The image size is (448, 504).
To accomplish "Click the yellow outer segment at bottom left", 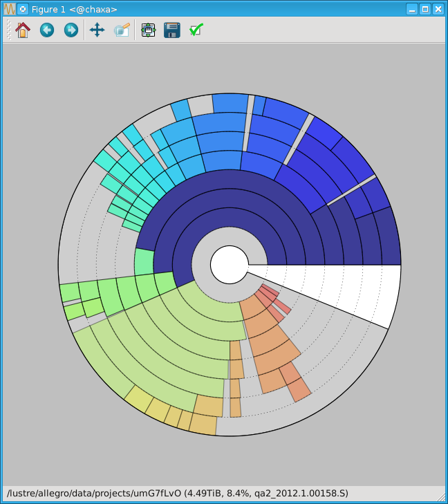I will coord(138,399).
